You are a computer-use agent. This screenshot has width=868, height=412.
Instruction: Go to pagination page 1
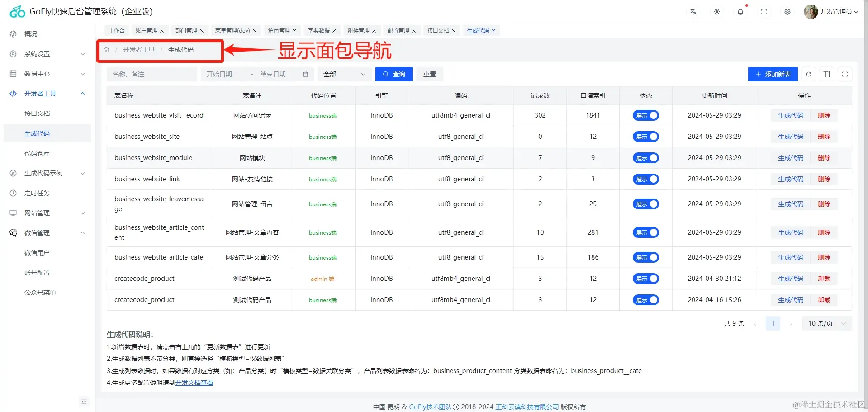coord(773,323)
